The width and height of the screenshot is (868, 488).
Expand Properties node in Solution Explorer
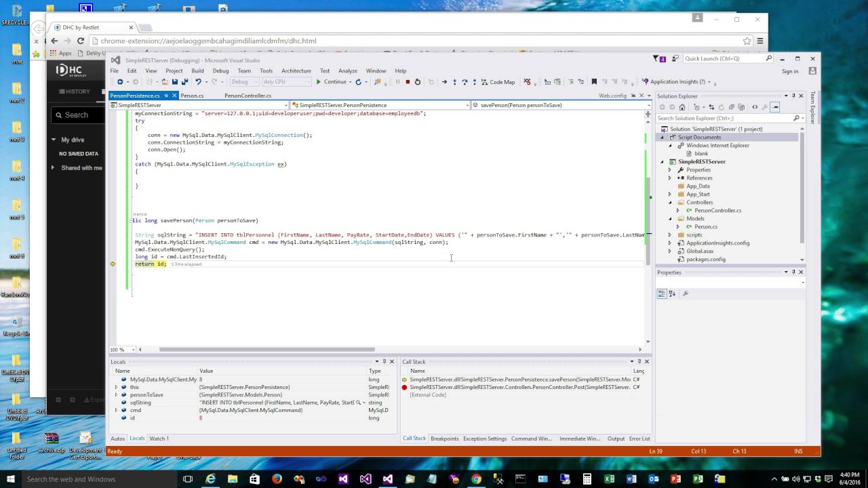tap(671, 170)
